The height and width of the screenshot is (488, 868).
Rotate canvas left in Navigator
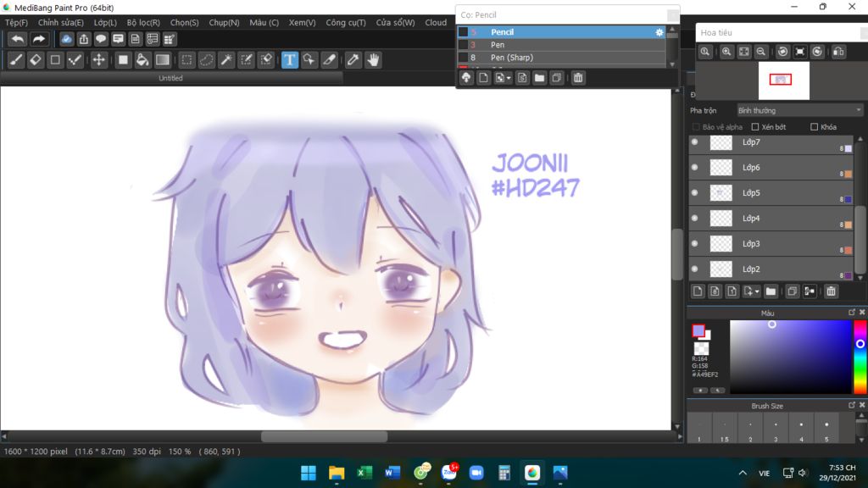[782, 52]
